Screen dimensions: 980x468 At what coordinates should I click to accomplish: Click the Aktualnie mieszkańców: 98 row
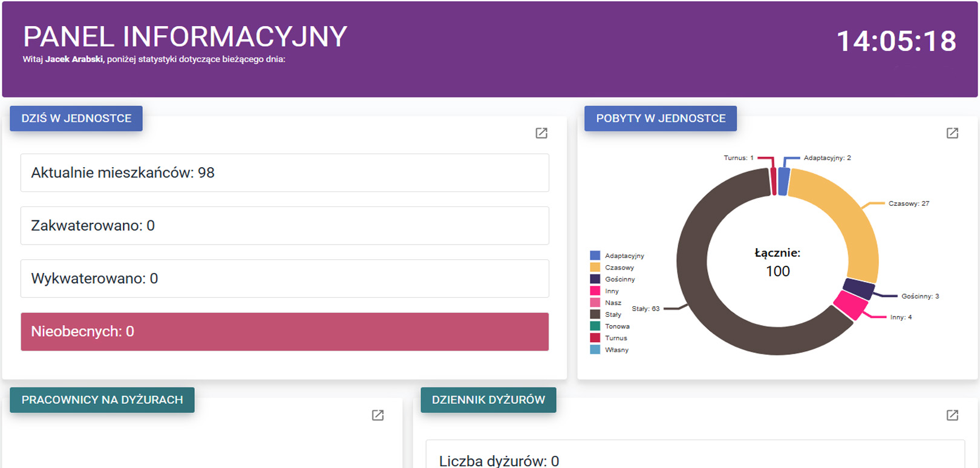pyautogui.click(x=284, y=173)
